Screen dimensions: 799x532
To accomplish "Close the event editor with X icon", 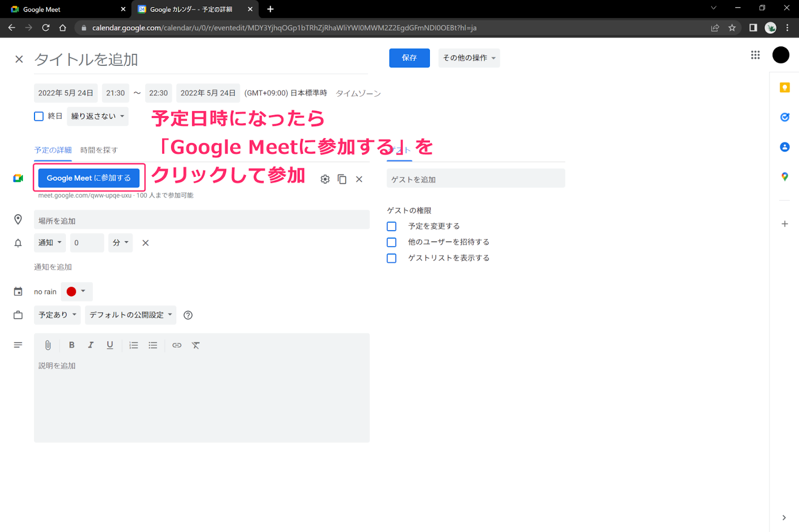I will coord(19,59).
